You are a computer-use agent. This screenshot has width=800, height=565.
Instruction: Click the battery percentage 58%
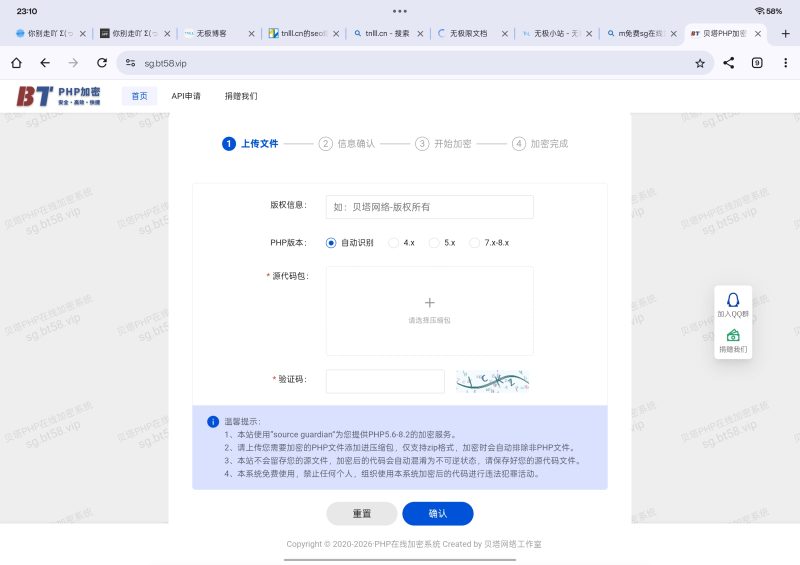point(774,11)
